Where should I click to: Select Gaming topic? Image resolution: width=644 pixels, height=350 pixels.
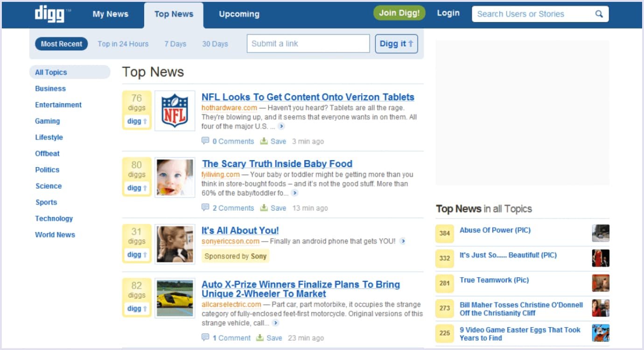[x=48, y=121]
